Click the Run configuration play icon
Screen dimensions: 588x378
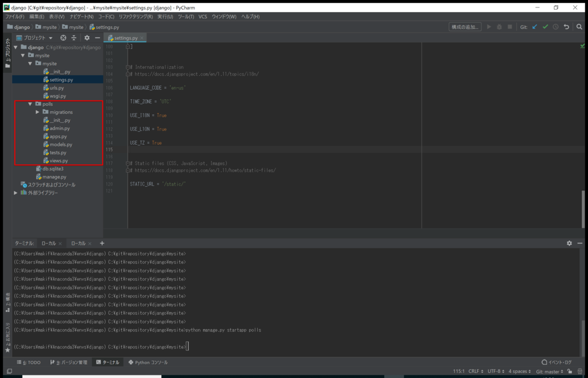click(x=489, y=27)
